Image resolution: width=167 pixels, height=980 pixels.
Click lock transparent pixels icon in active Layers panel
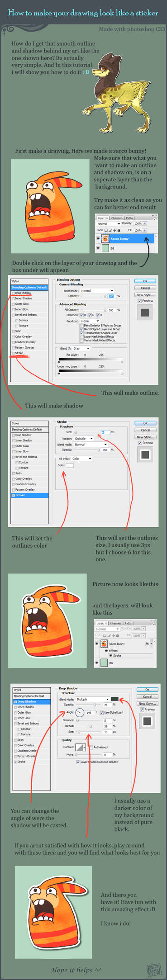(106, 230)
